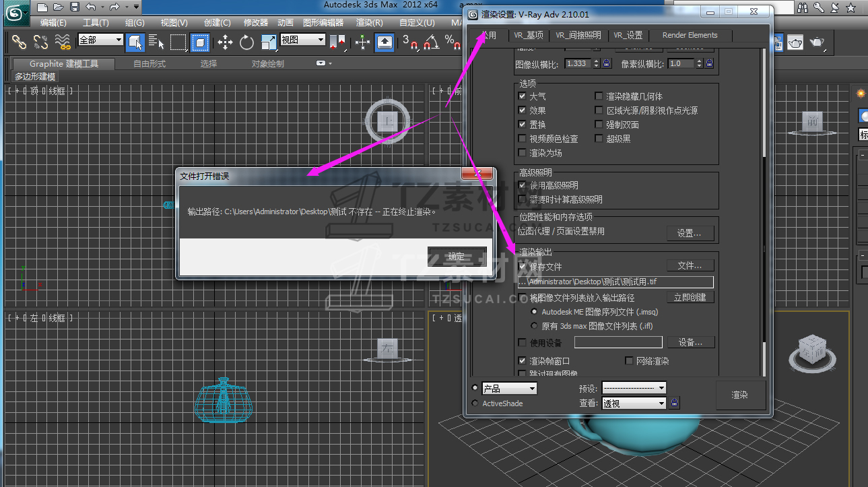Image resolution: width=868 pixels, height=487 pixels.
Task: Click the Bind to Space Warp icon
Action: pyautogui.click(x=63, y=42)
